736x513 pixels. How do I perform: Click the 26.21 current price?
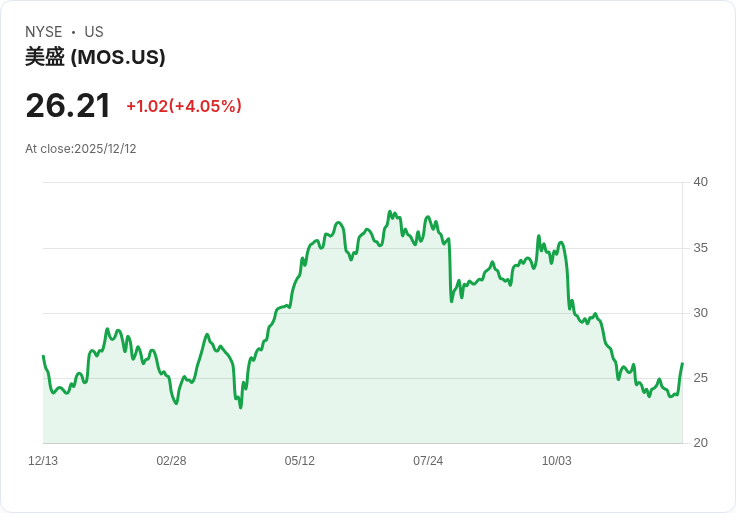(68, 106)
